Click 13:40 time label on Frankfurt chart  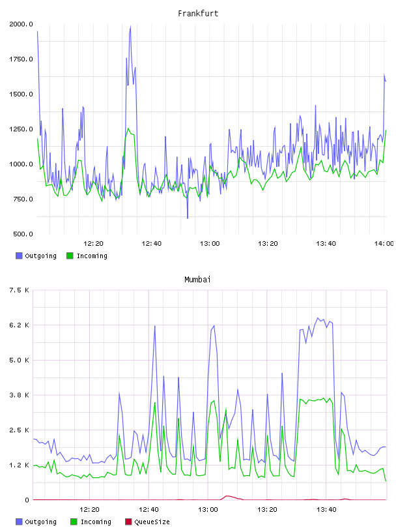pyautogui.click(x=326, y=244)
